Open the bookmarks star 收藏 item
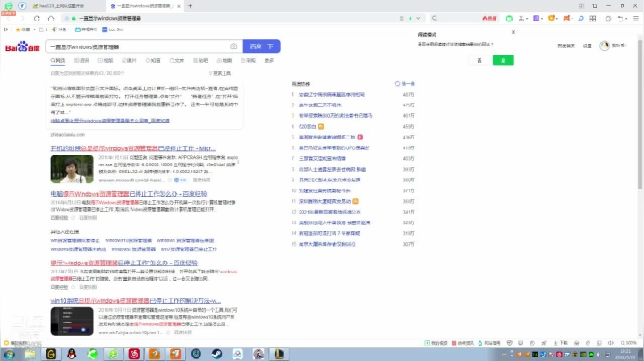644x361 pixels. [x=23, y=29]
